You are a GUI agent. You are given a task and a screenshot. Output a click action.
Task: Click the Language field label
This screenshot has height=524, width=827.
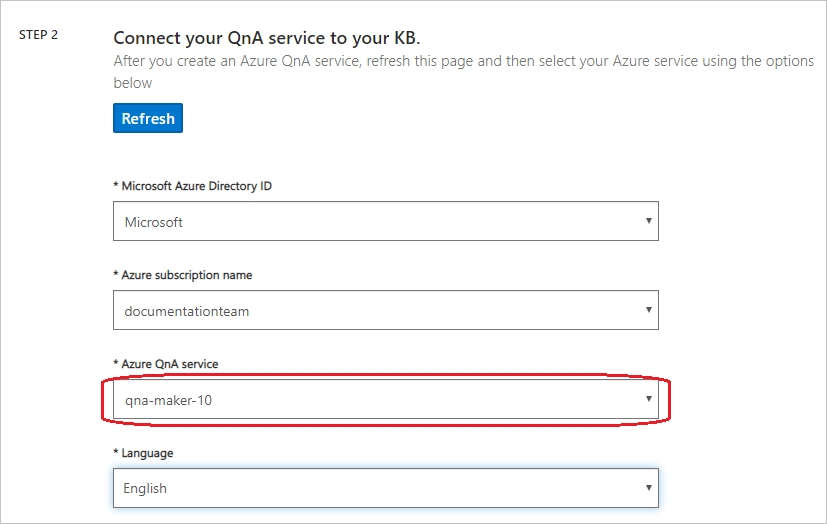click(x=143, y=453)
